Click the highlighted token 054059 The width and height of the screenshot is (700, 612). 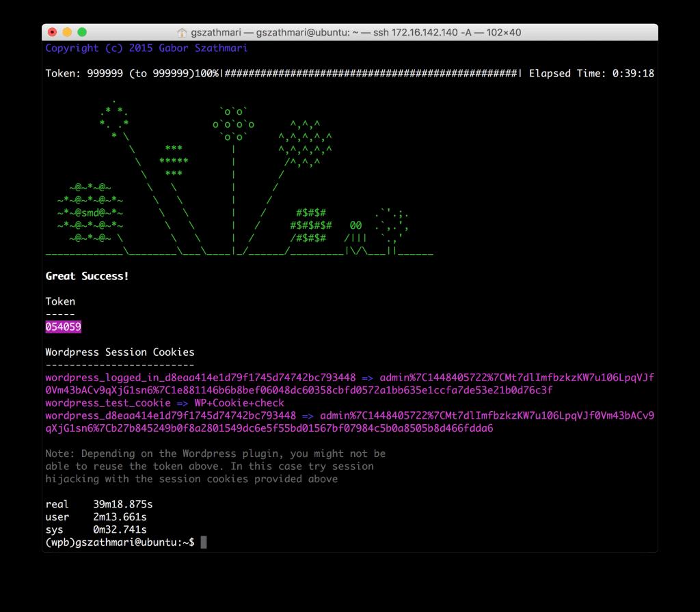click(x=63, y=327)
